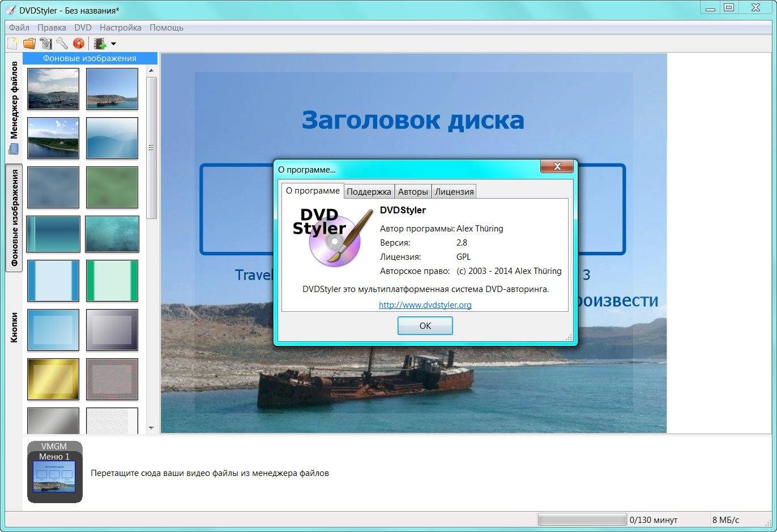Viewport: 777px width, 532px height.
Task: Expand the add file dropdown arrow
Action: pos(113,44)
